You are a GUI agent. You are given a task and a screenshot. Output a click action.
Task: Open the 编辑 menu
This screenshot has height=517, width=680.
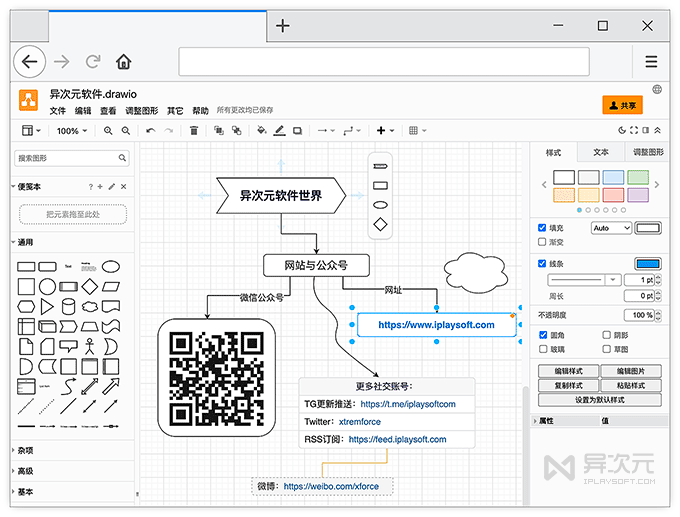click(x=83, y=111)
